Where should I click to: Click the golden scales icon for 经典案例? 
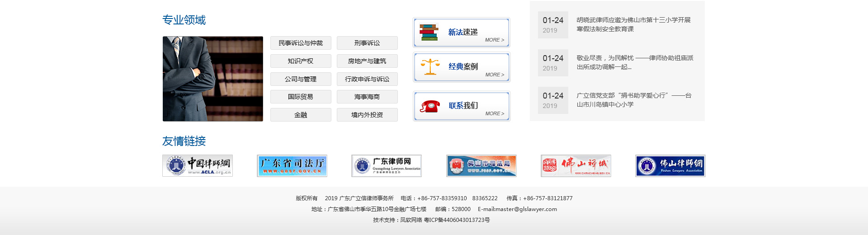[430, 67]
